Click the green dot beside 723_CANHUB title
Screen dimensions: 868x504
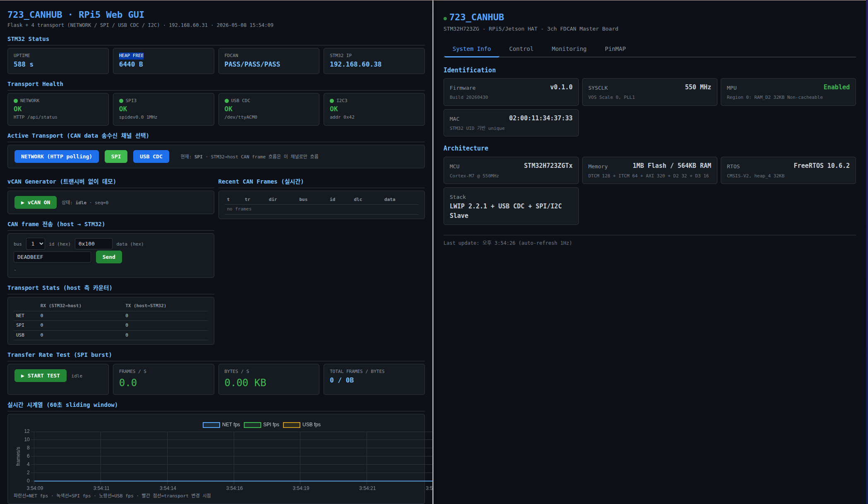pos(445,19)
